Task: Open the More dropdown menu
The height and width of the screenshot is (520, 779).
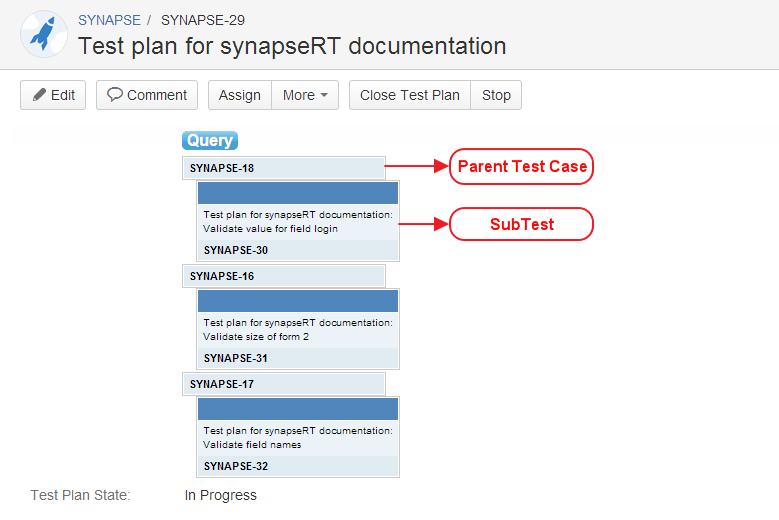Action: coord(305,95)
